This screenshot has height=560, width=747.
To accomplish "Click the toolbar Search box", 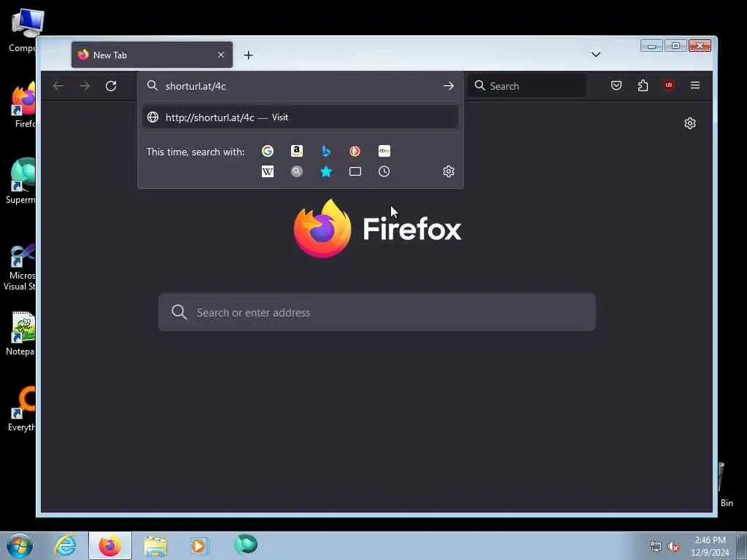I will tap(527, 86).
